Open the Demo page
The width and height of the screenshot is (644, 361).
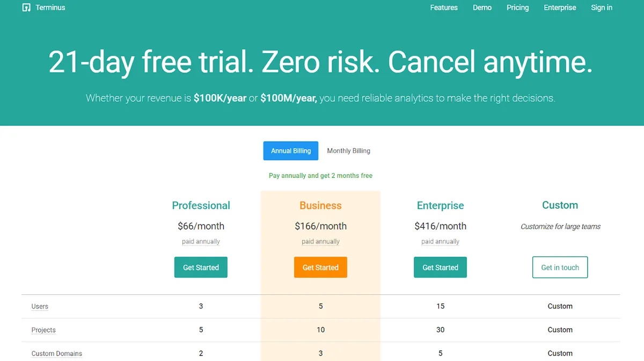click(482, 8)
